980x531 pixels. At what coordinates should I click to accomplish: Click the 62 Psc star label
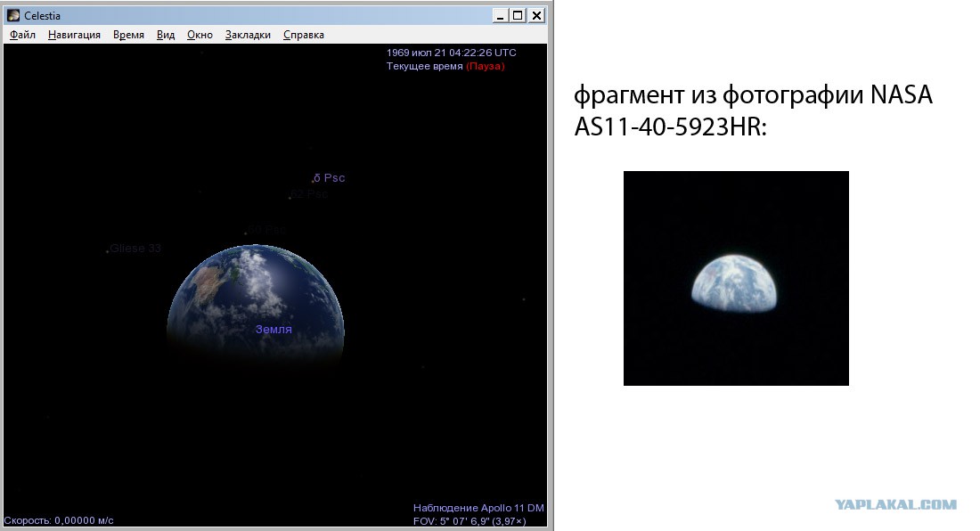pyautogui.click(x=309, y=194)
